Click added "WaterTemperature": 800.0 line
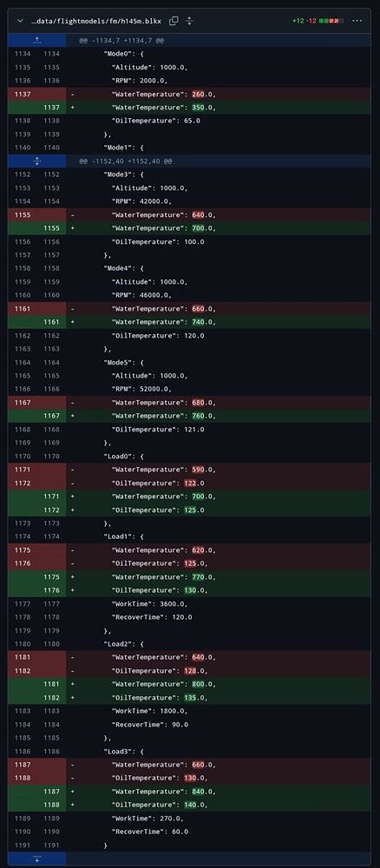 (x=164, y=684)
